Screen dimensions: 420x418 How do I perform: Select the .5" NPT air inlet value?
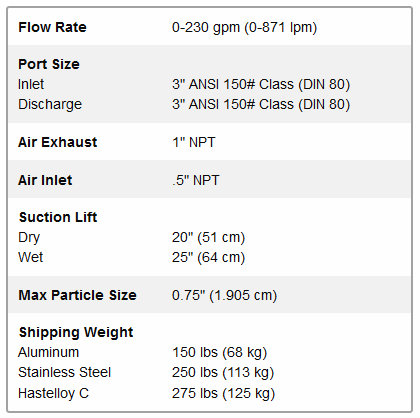click(196, 180)
